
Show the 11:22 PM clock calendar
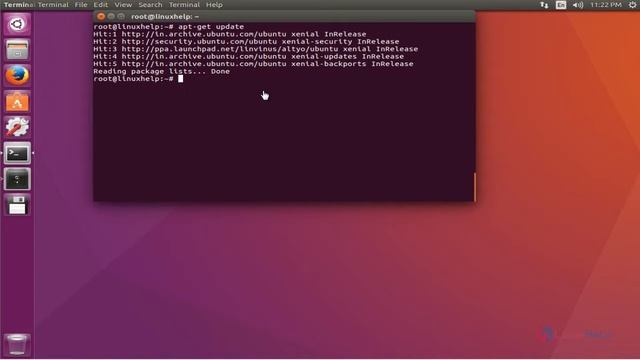click(x=606, y=5)
